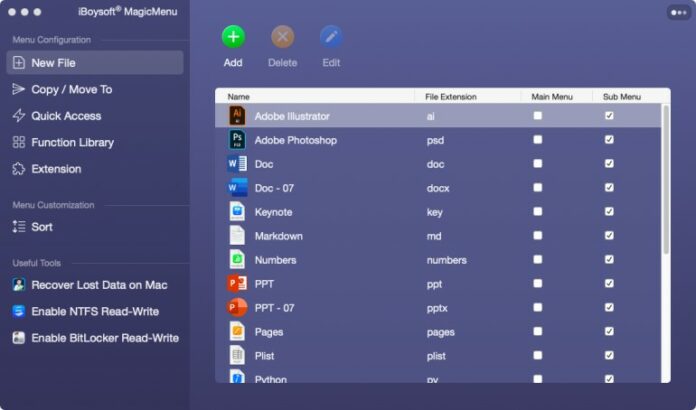Click the file list vertical scrollbar
Screen dimensions: 696x410
(666, 180)
